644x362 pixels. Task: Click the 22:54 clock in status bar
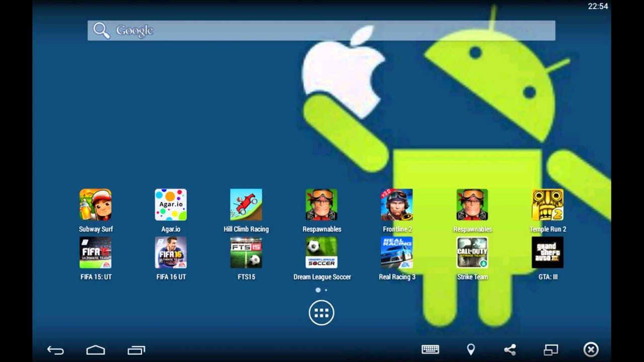(x=598, y=6)
